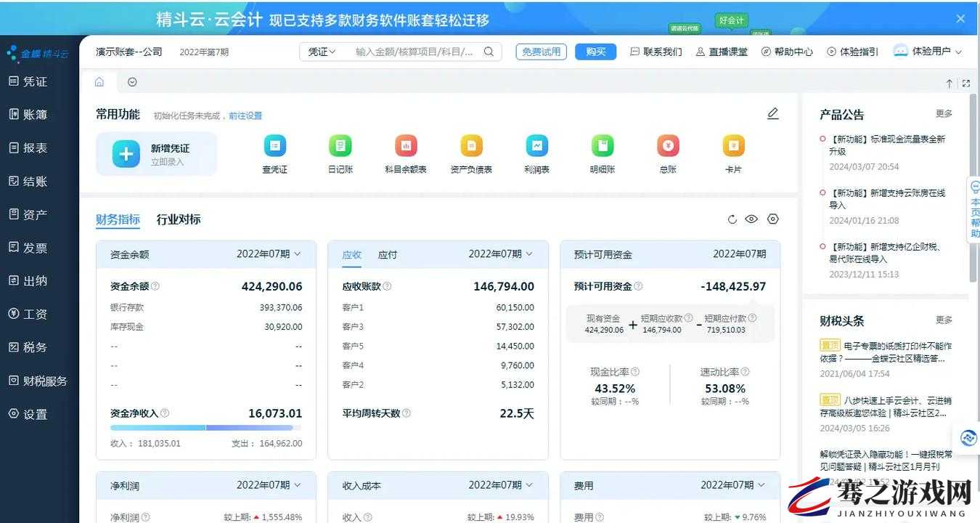Open the floating customer service icon
980x523 pixels.
point(968,438)
